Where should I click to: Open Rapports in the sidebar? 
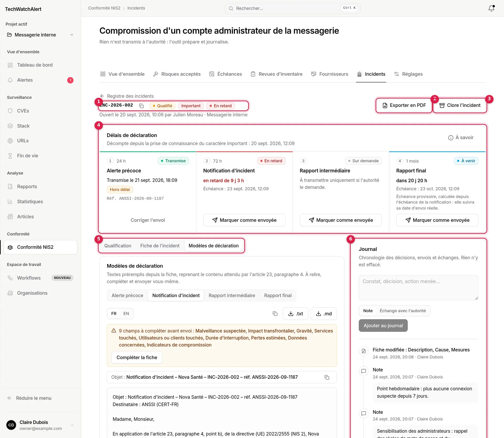(x=40, y=186)
